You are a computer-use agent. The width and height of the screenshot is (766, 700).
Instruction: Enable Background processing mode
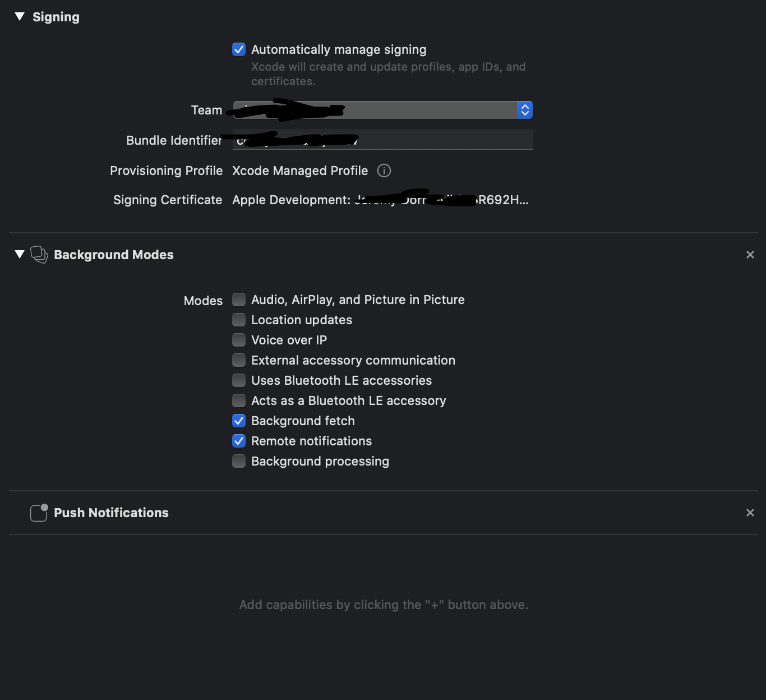point(239,461)
